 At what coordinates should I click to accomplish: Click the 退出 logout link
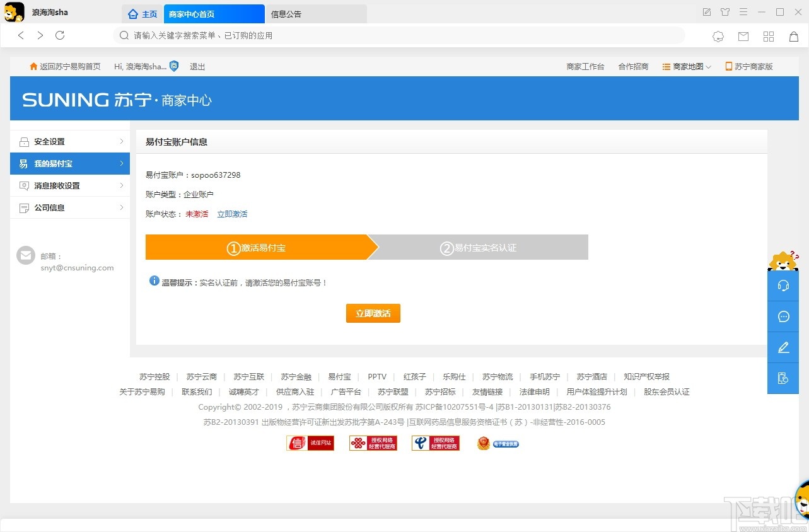tap(196, 66)
